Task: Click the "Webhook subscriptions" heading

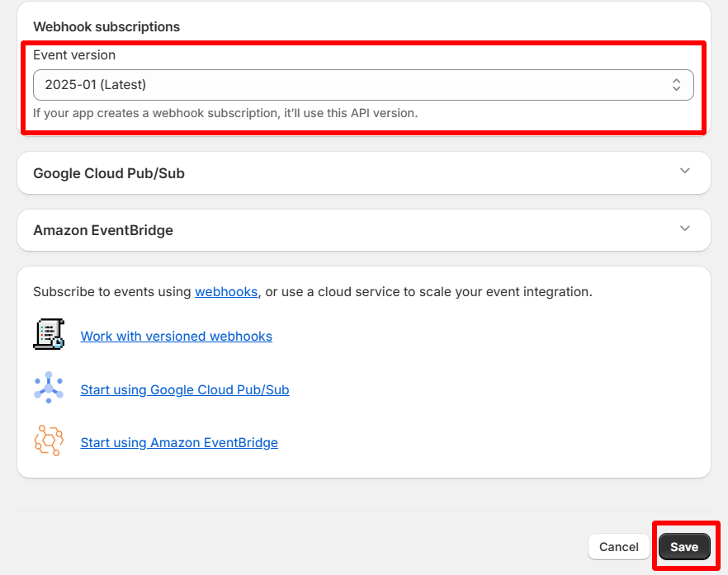Action: 106,26
